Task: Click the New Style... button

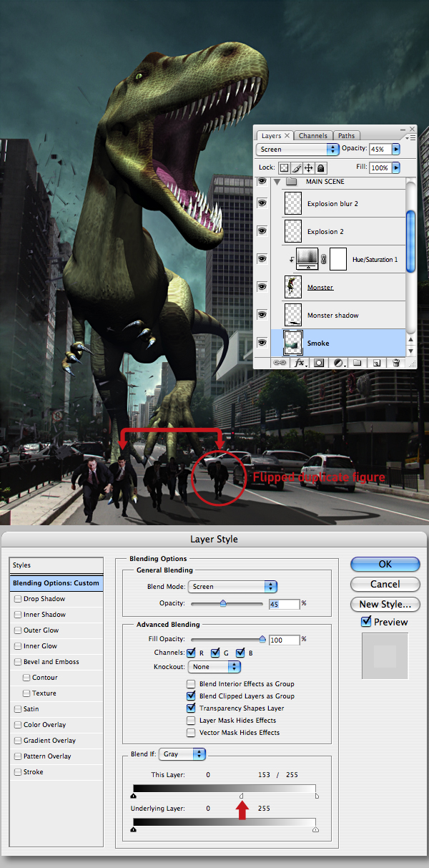Action: [x=385, y=604]
